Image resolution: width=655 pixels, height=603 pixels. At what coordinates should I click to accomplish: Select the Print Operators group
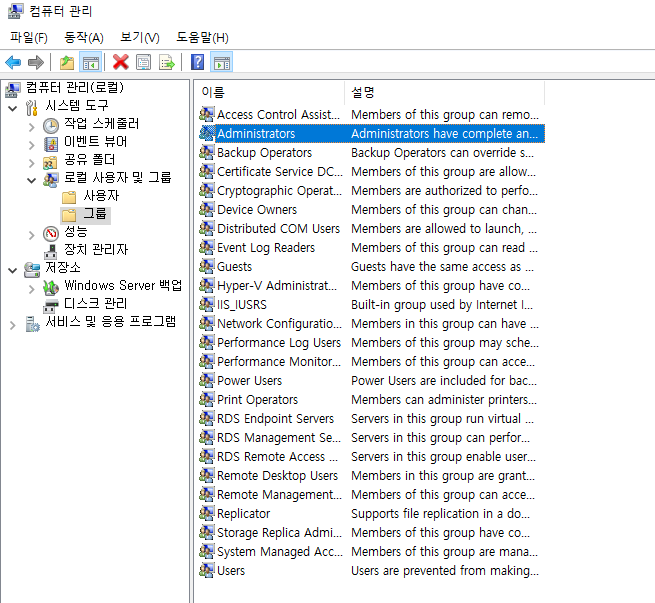point(258,400)
